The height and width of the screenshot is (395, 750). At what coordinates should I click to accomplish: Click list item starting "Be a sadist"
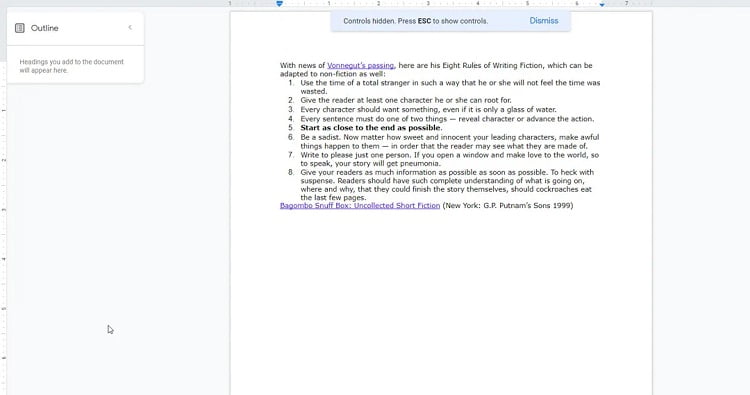pyautogui.click(x=450, y=142)
